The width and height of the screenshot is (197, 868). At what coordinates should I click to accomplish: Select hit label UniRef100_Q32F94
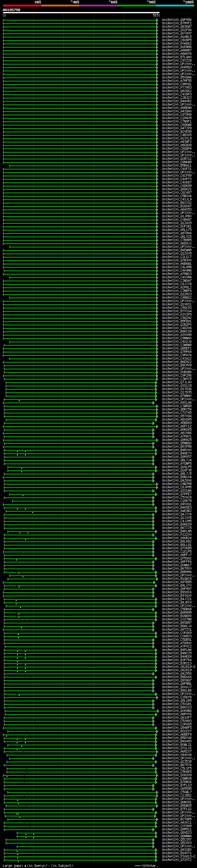tap(177, 30)
